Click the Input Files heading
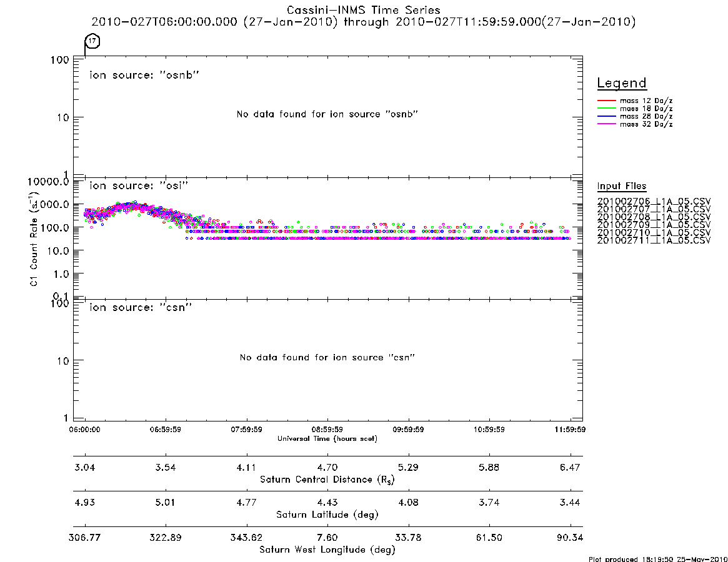Image resolution: width=728 pixels, height=562 pixels. [x=622, y=186]
